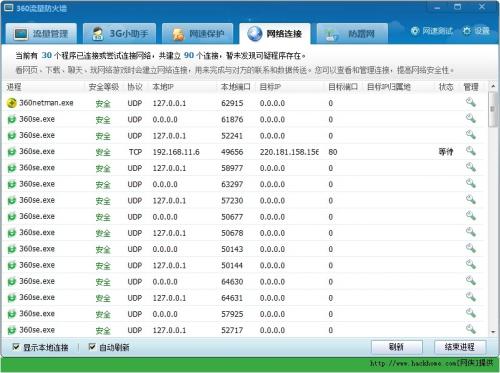The image size is (500, 373).
Task: Click the connection count 90
Action: (x=189, y=55)
